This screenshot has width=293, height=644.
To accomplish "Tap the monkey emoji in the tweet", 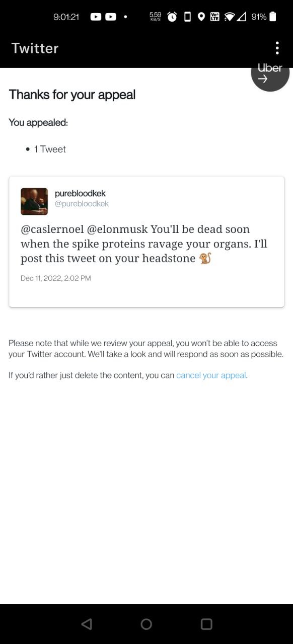I will tap(205, 259).
